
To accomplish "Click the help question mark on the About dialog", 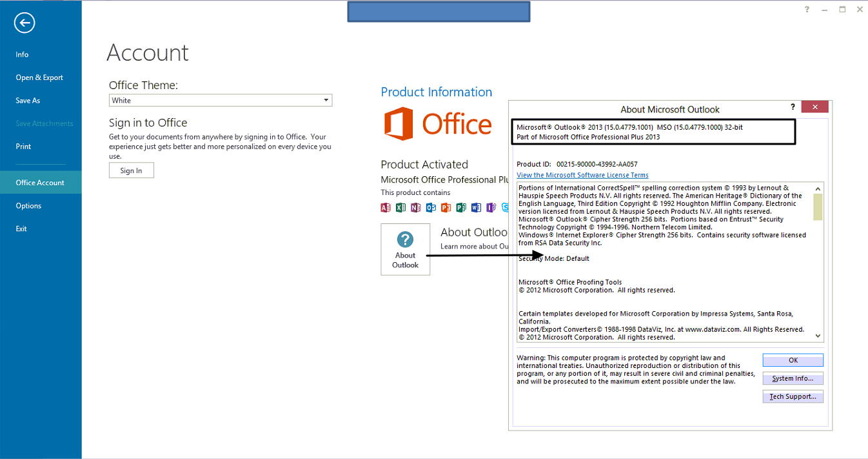I will (792, 107).
